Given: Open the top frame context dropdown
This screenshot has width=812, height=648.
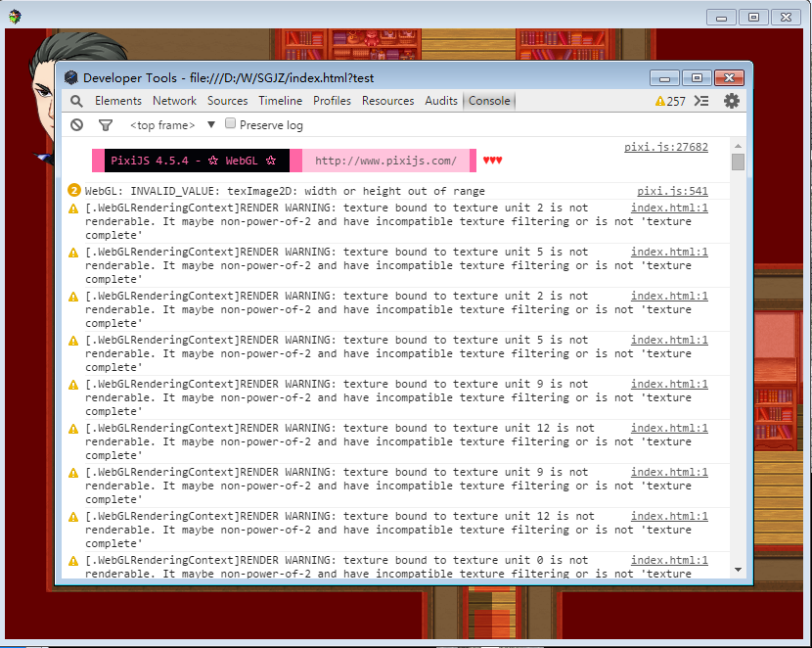Looking at the screenshot, I should [173, 125].
